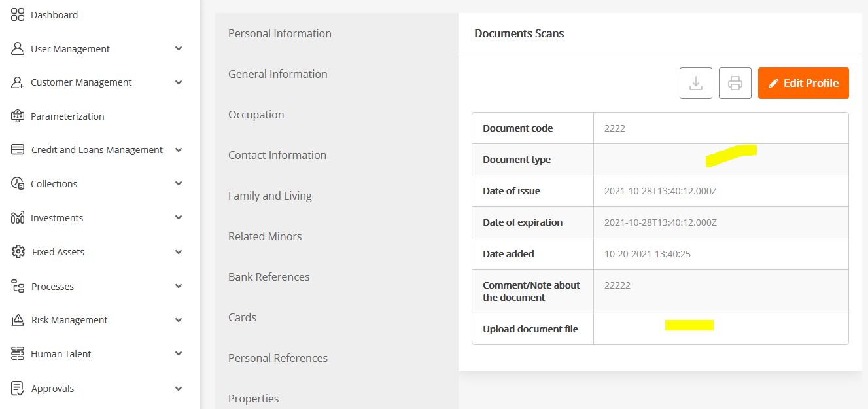868x409 pixels.
Task: Expand the User Management chevron
Action: (x=179, y=49)
